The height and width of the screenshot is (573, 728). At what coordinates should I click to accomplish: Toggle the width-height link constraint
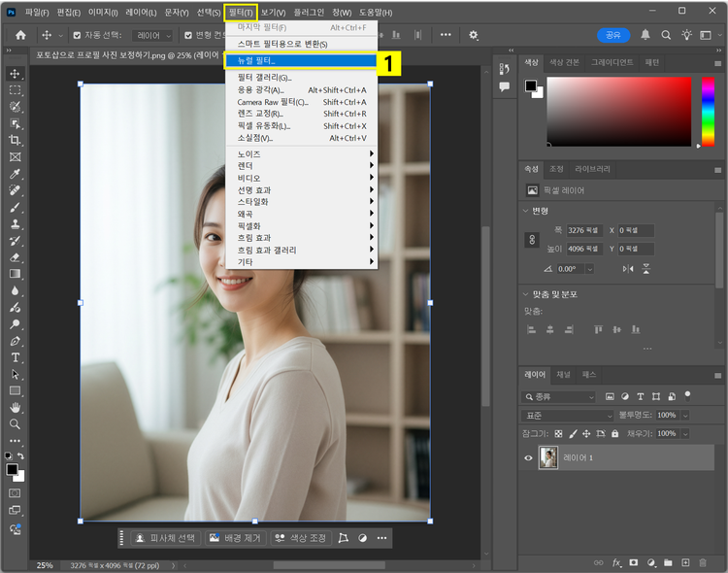point(532,239)
